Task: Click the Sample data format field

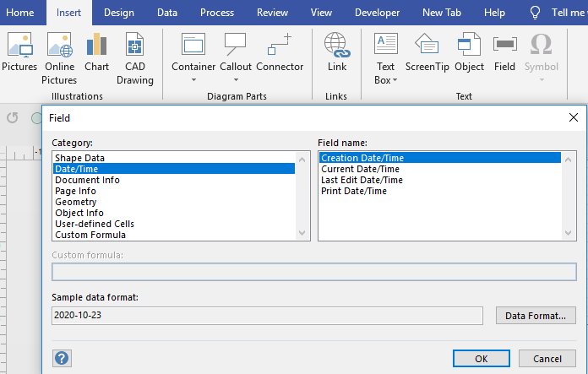Action: 267,316
